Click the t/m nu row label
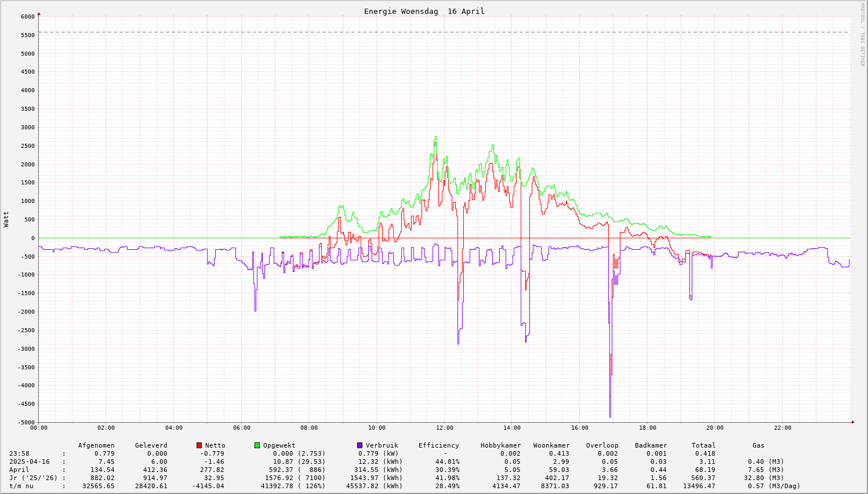Image resolution: width=868 pixels, height=494 pixels. (x=21, y=486)
